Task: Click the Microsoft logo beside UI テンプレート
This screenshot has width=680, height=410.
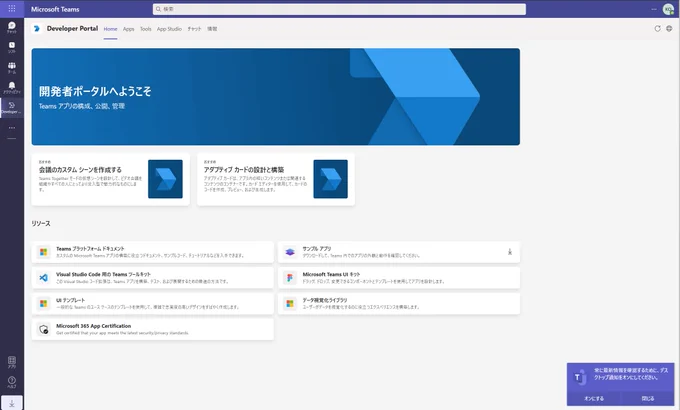Action: click(x=43, y=303)
